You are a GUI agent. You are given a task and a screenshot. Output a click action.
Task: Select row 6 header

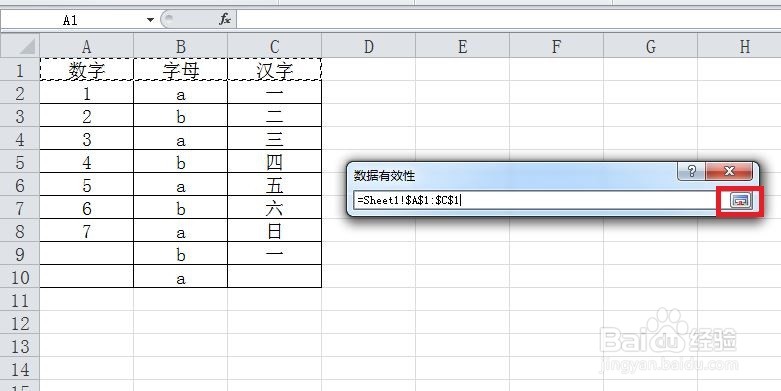click(x=20, y=184)
